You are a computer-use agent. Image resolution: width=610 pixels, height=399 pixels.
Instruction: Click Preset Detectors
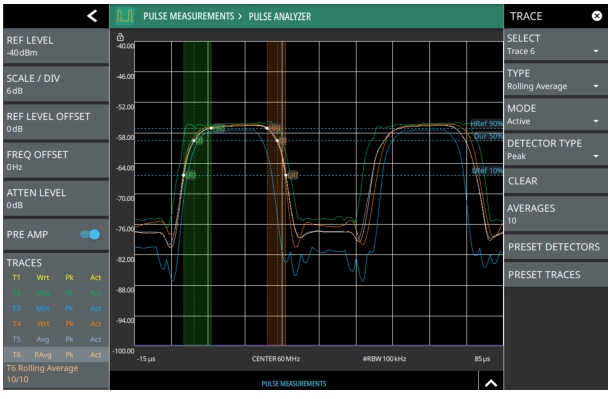pos(556,247)
